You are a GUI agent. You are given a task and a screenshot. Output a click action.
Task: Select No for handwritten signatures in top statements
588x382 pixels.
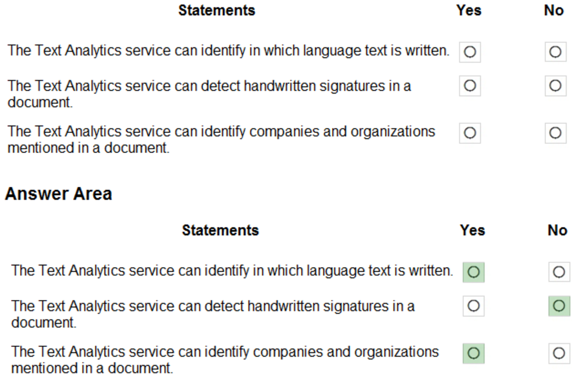pos(555,86)
